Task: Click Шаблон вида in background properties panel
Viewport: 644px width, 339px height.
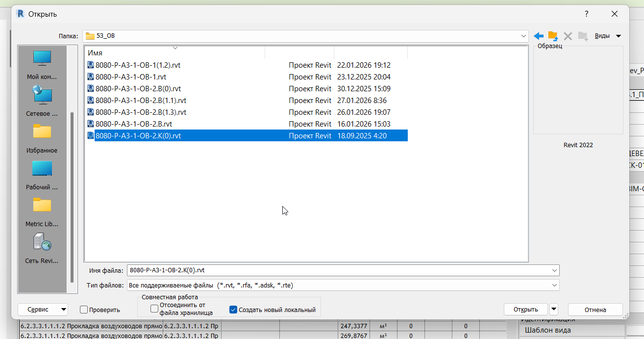Action: 548,330
